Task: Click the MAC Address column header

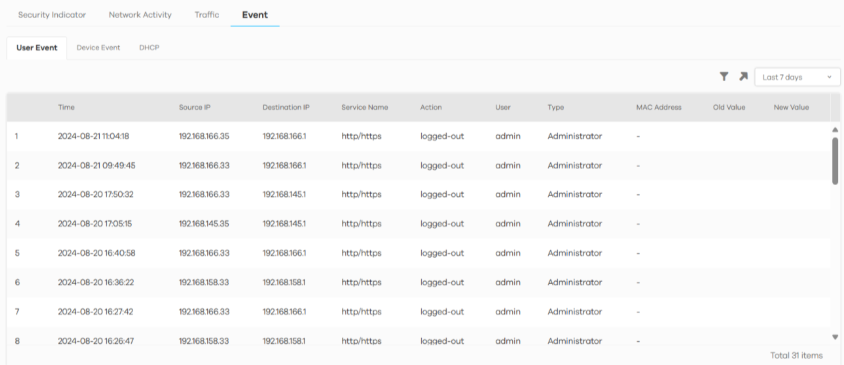Action: coord(658,107)
